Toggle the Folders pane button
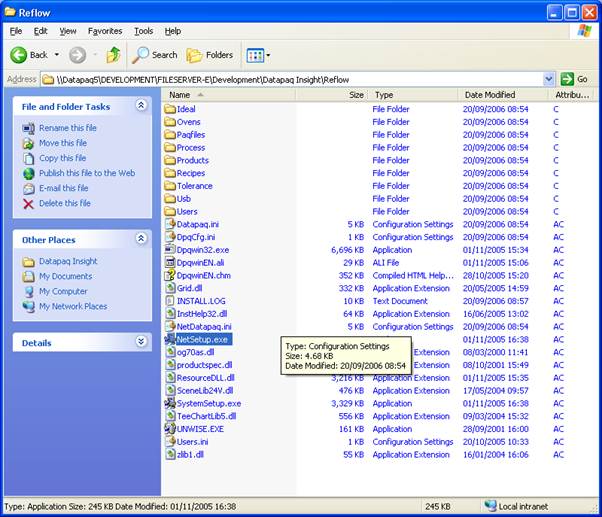 coord(210,55)
